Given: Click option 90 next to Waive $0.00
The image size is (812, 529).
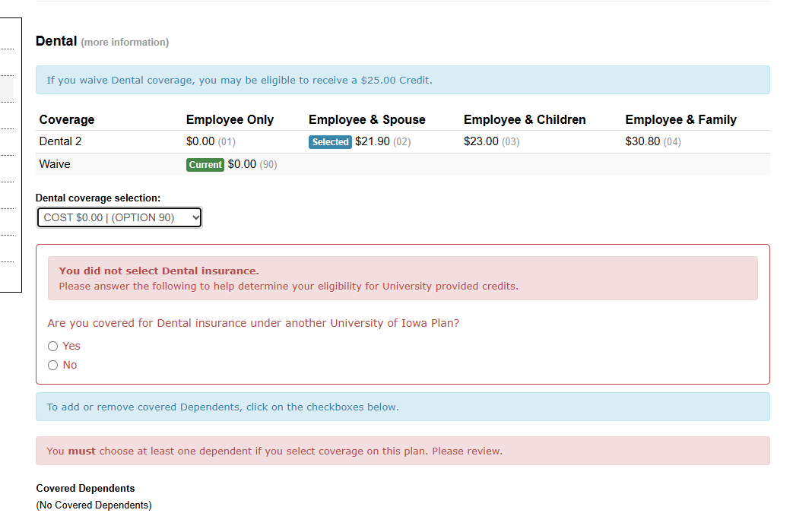Looking at the screenshot, I should pyautogui.click(x=270, y=164).
